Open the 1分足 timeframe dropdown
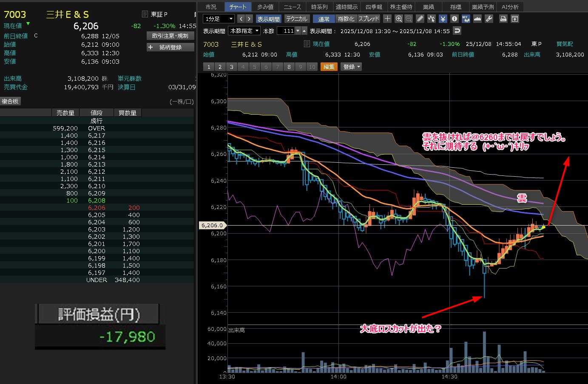The height and width of the screenshot is (384, 588). [x=219, y=19]
